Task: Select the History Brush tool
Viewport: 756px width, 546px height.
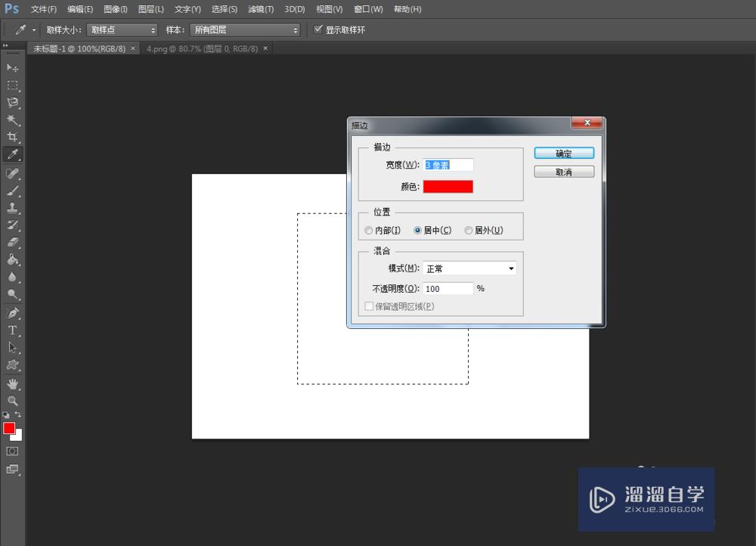Action: pos(13,225)
